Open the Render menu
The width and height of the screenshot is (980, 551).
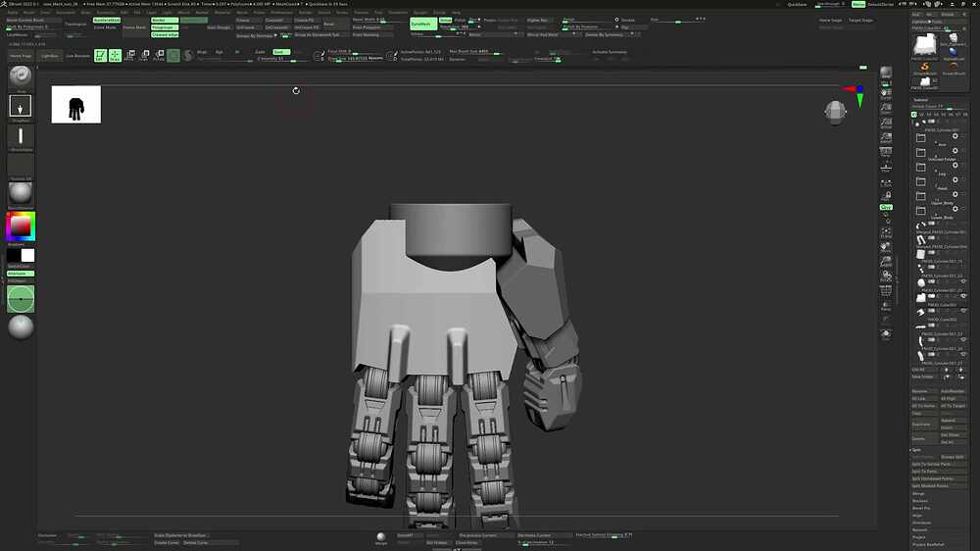(x=305, y=12)
